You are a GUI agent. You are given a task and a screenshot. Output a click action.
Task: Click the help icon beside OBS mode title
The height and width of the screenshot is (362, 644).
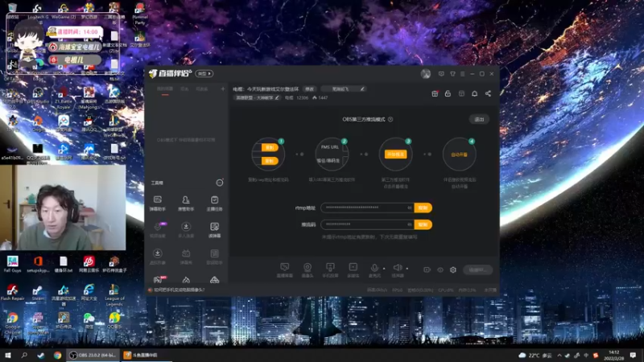390,119
